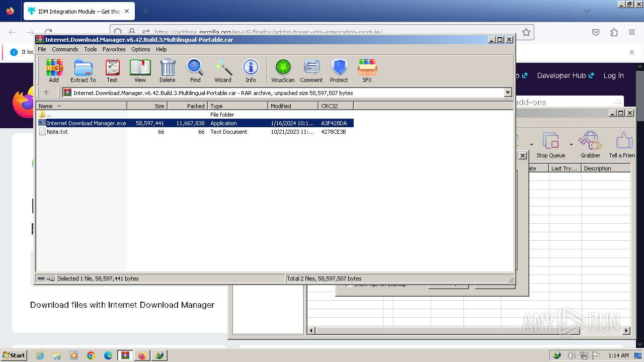Sort by Packed column header
The height and width of the screenshot is (362, 644).
tap(187, 106)
